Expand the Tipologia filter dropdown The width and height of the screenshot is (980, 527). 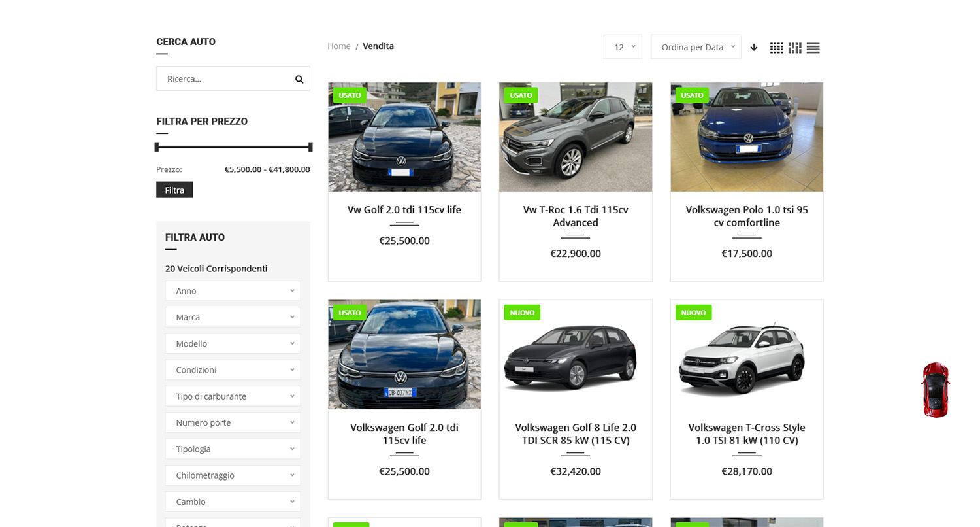[x=233, y=449]
